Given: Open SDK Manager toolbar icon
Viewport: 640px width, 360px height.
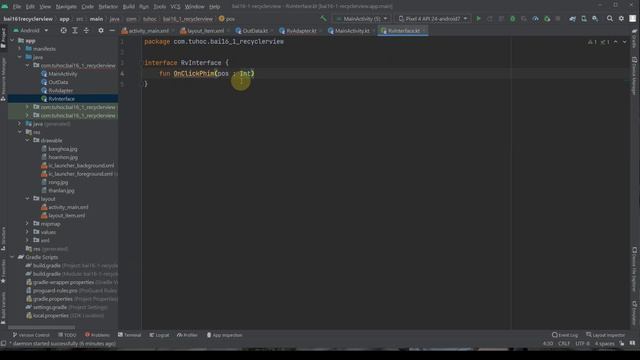Looking at the screenshot, I should (x=595, y=19).
